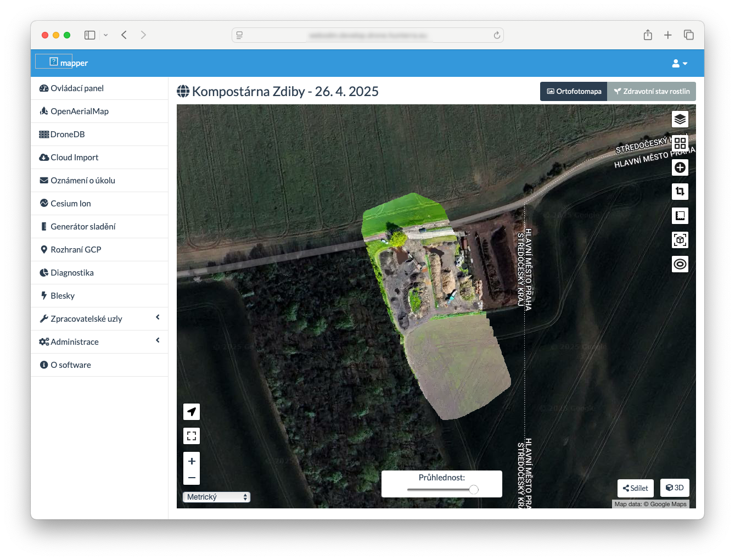This screenshot has height=560, width=735.
Task: Click the grid basemap selector icon
Action: tap(680, 143)
